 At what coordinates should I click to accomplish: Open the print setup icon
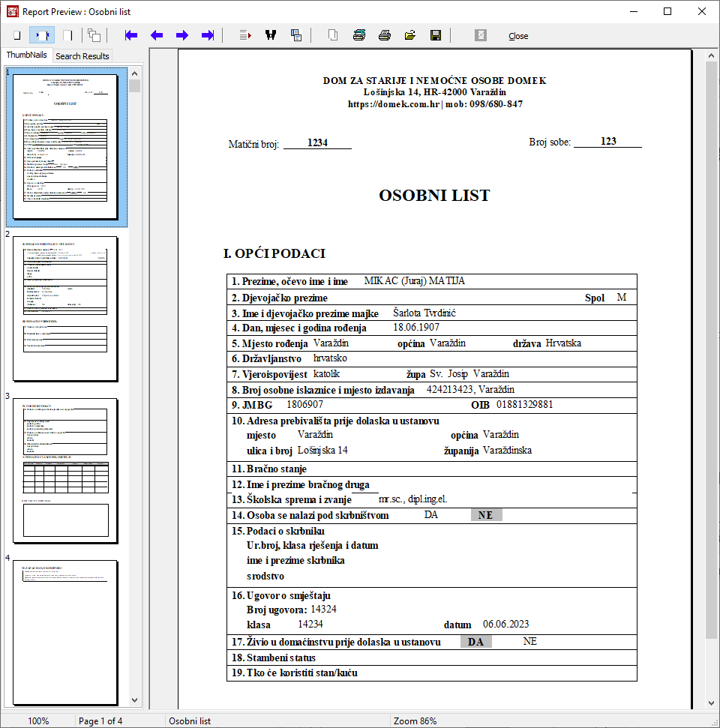pyautogui.click(x=359, y=35)
